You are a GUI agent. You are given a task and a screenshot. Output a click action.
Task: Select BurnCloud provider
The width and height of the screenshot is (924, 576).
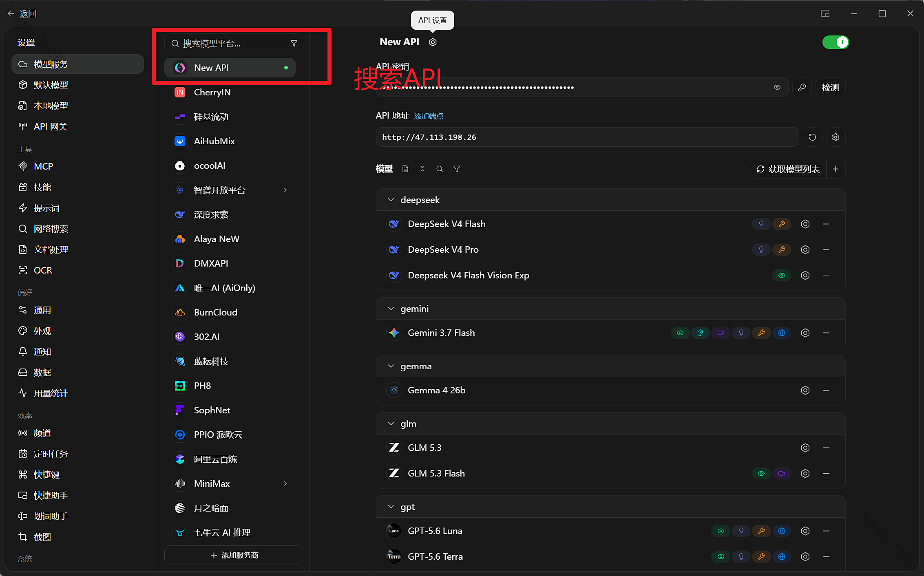[x=230, y=312]
